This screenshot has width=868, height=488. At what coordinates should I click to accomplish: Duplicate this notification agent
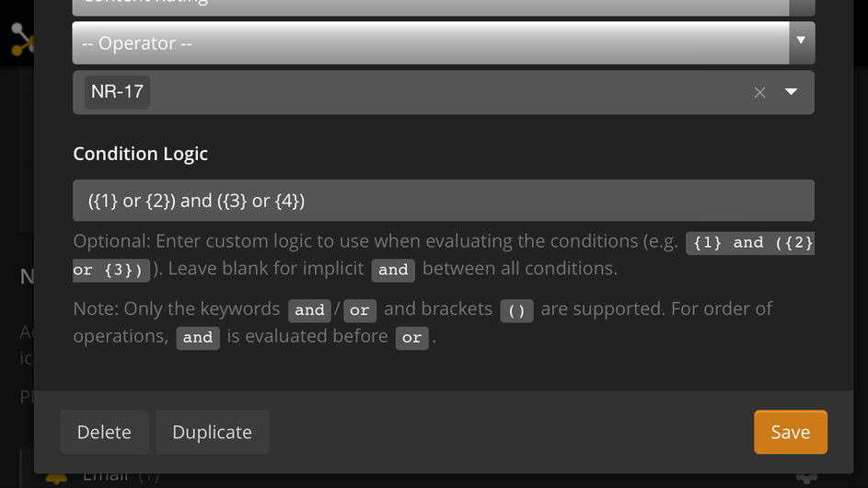(212, 432)
